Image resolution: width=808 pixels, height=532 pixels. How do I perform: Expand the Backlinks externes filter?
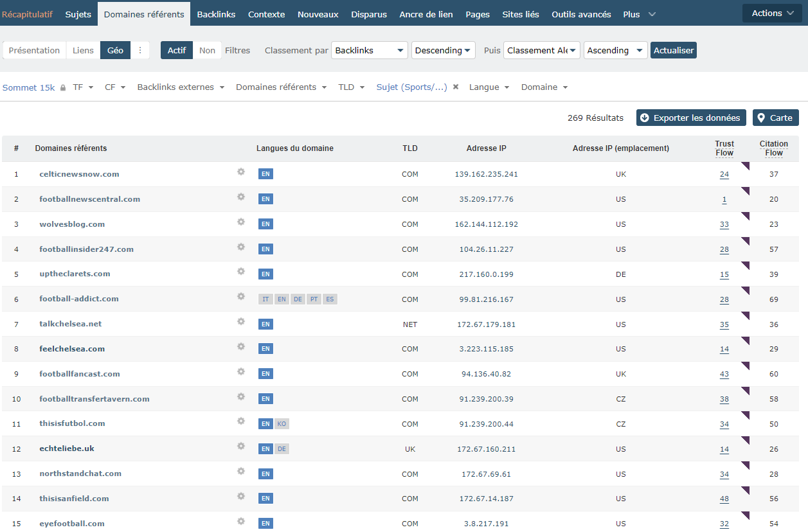tap(181, 87)
